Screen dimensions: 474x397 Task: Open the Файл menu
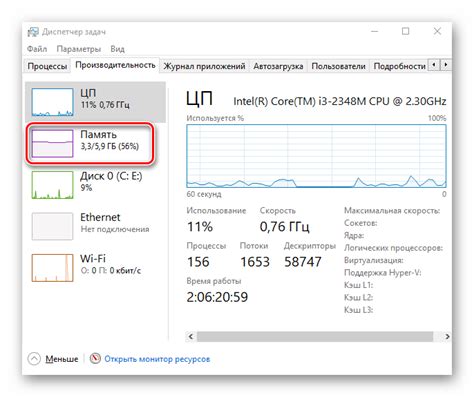coord(37,49)
